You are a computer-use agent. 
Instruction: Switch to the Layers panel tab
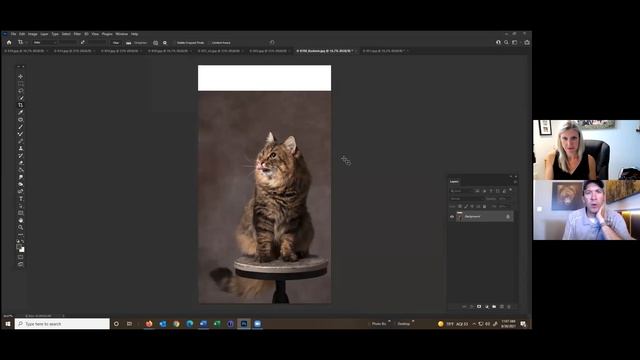(x=454, y=182)
